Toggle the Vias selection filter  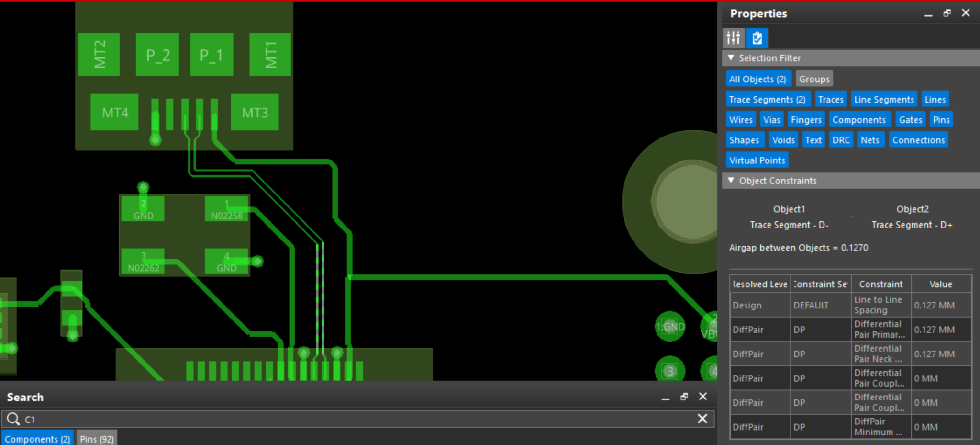tap(771, 119)
